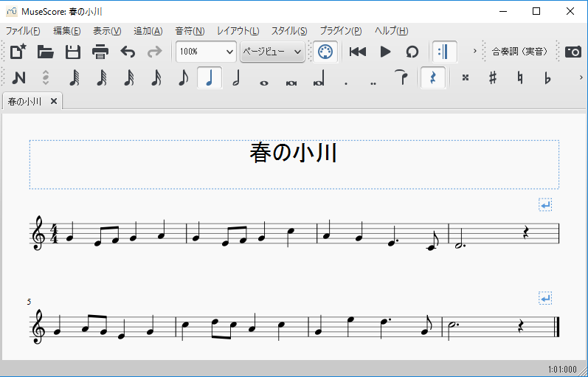The height and width of the screenshot is (377, 588).
Task: Start playback with the play button
Action: (385, 52)
